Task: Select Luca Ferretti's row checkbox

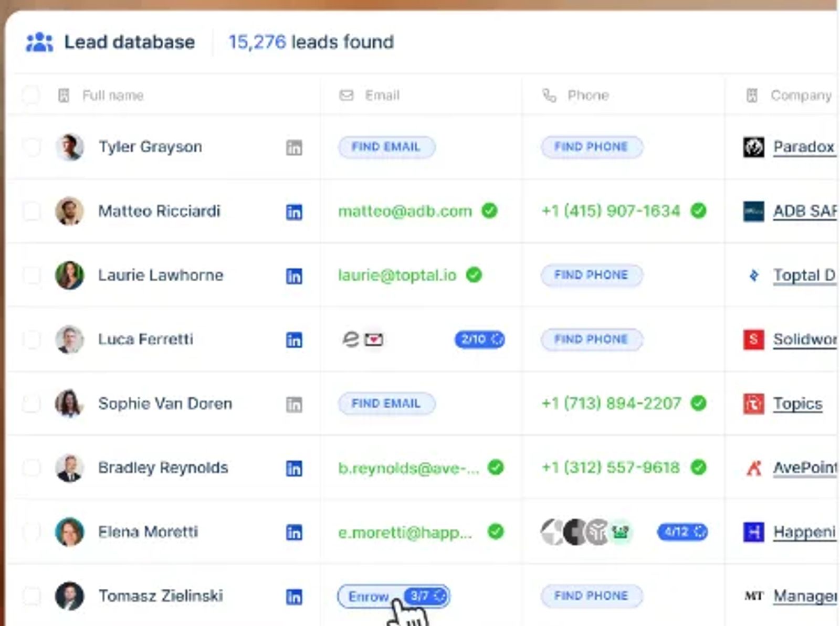Action: [31, 339]
